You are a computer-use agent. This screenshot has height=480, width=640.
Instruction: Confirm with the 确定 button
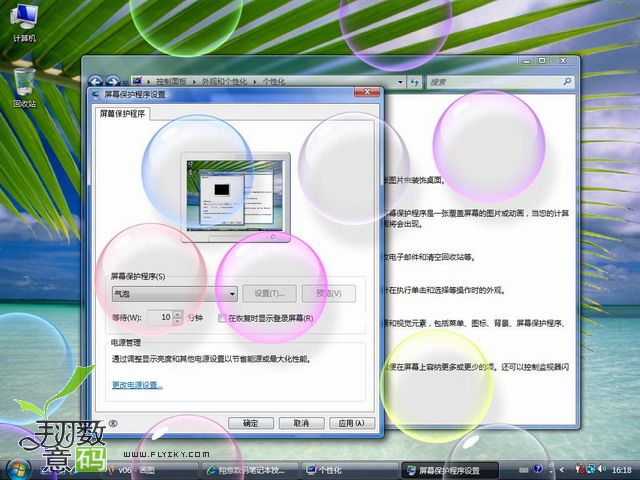(251, 423)
